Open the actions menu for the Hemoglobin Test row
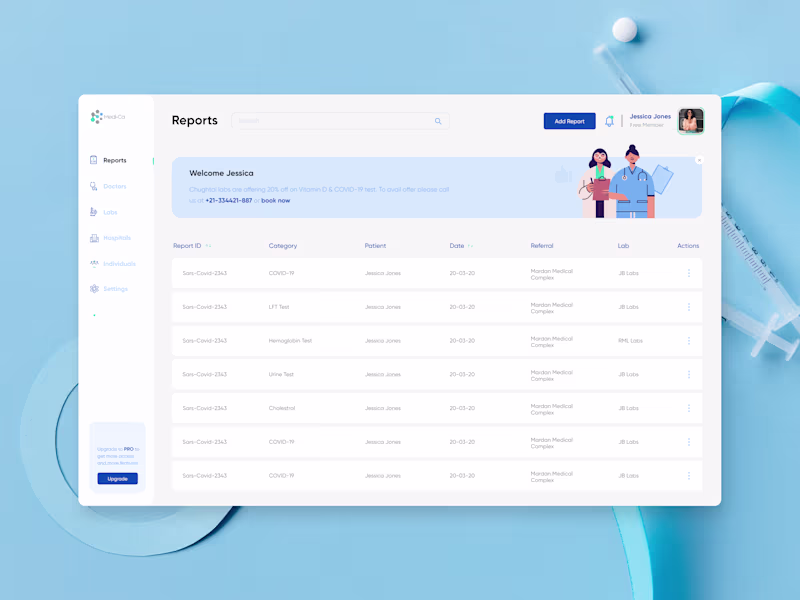This screenshot has width=800, height=600. 689,341
